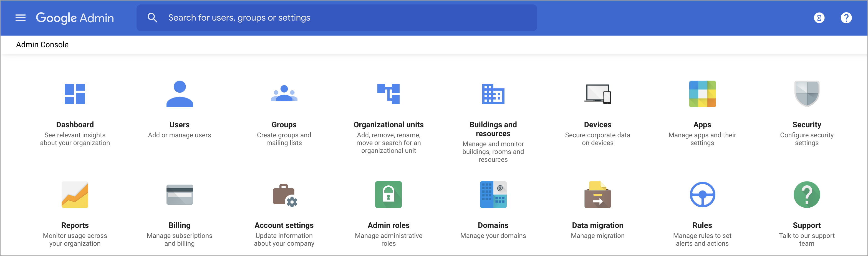Click the Domains title link

pos(493,225)
